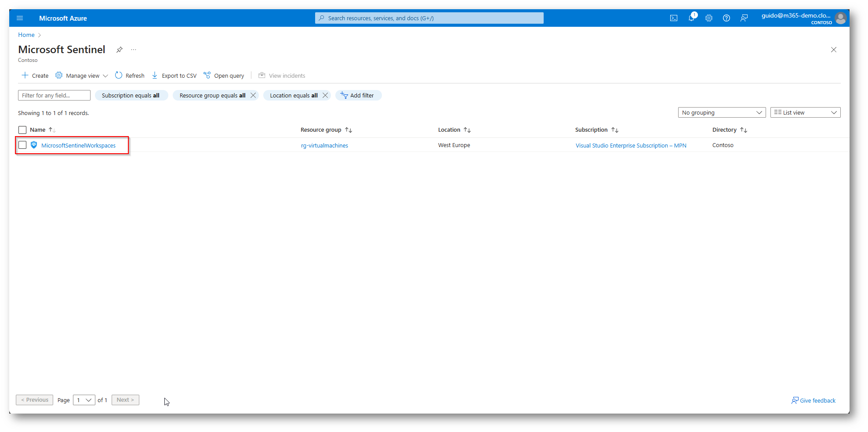Click the Contoso directory cell
This screenshot has width=868, height=432.
(723, 145)
